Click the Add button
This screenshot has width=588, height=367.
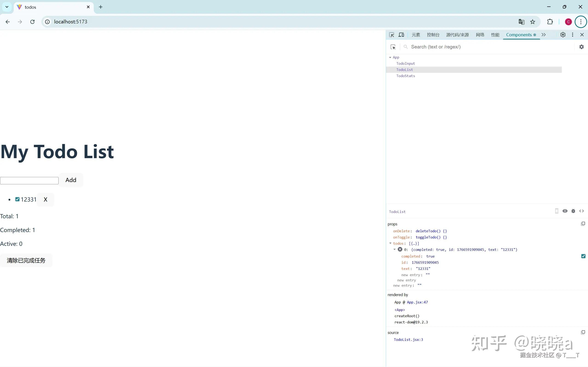tap(71, 180)
